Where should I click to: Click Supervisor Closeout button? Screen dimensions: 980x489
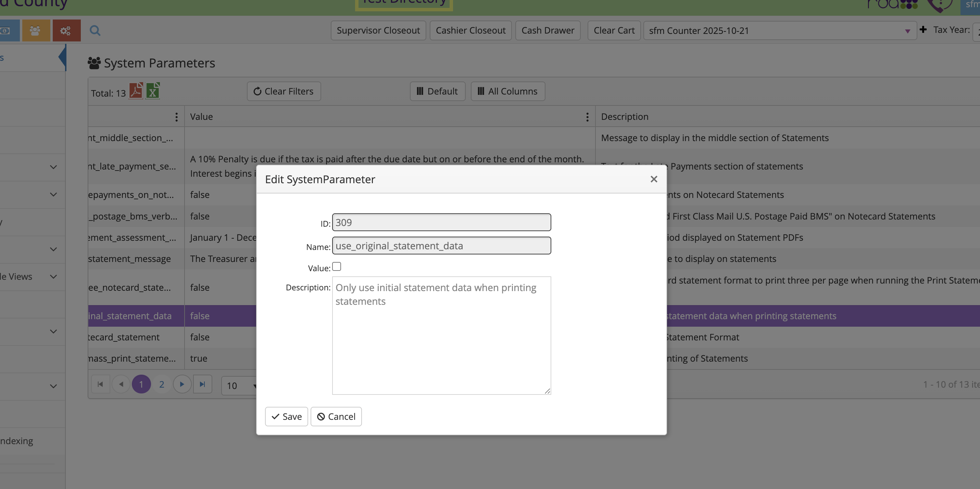pyautogui.click(x=378, y=30)
